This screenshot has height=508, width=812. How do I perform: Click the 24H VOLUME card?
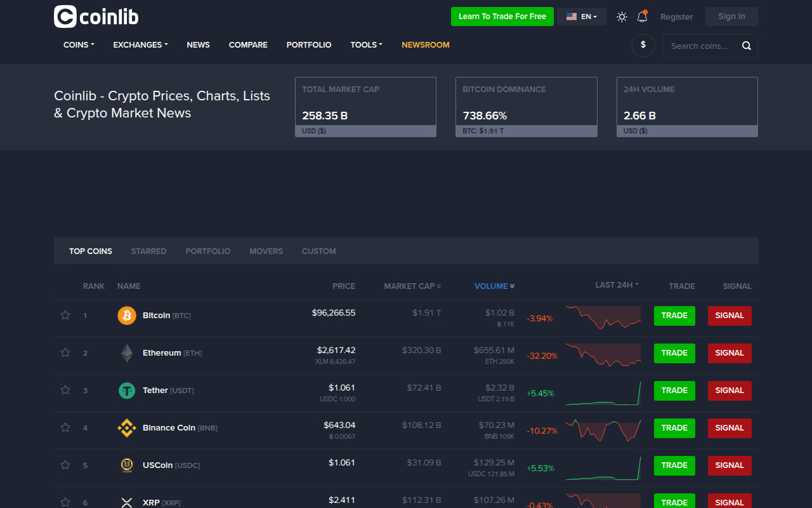pos(687,107)
